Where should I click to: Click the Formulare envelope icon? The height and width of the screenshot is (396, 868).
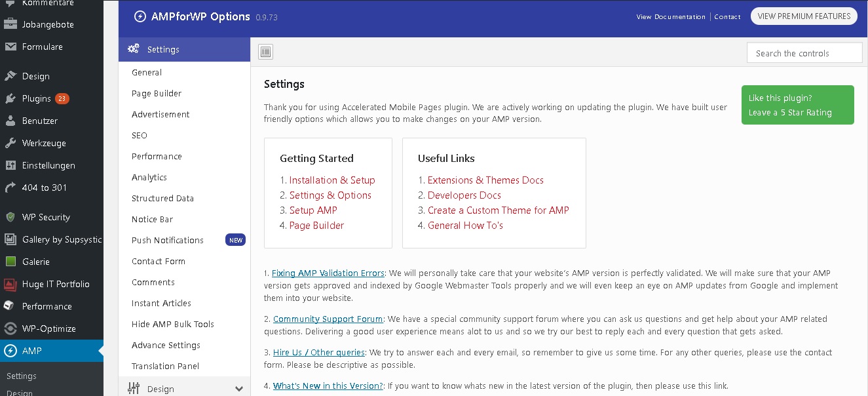pos(10,47)
